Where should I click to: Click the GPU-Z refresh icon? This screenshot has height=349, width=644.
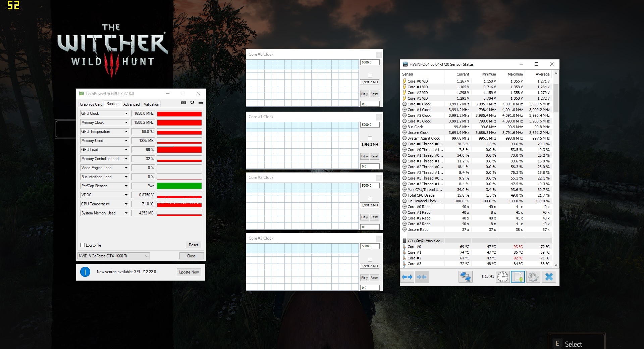(x=192, y=102)
